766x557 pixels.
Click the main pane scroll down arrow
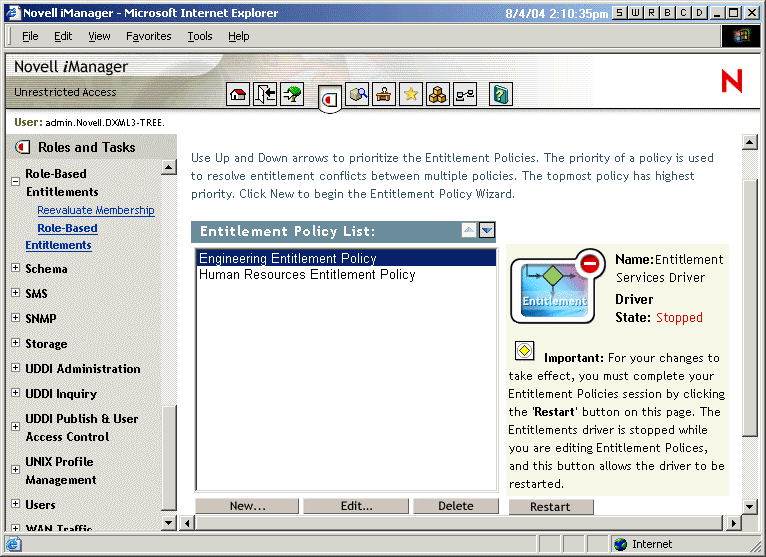click(750, 506)
